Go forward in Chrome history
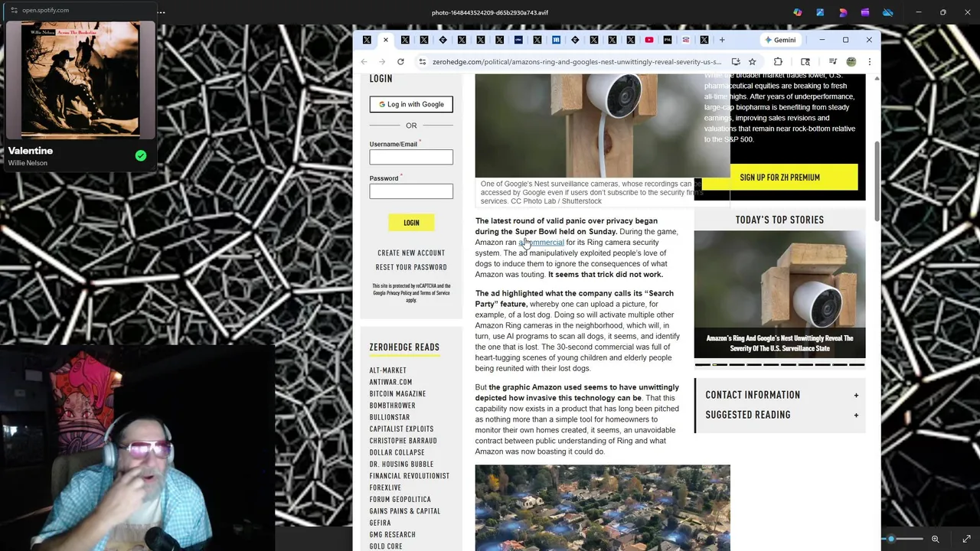Viewport: 980px width, 551px height. pos(382,62)
